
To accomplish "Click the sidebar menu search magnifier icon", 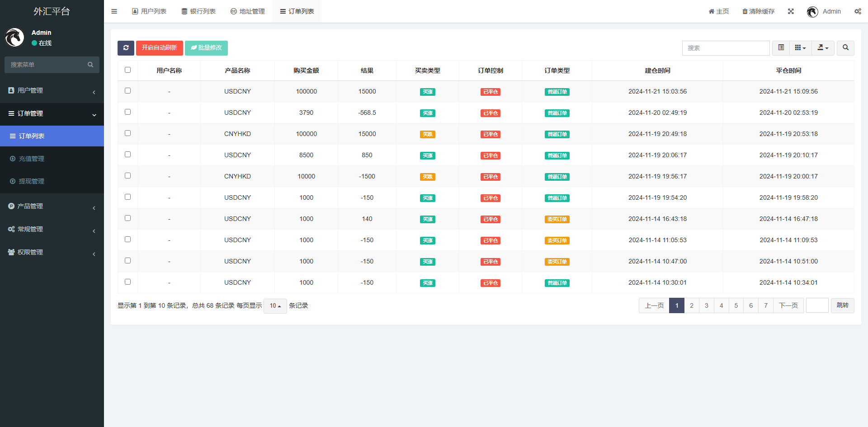I will point(90,65).
